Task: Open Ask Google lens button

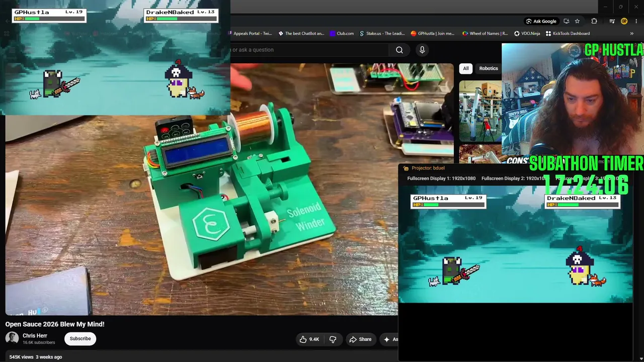Action: click(x=541, y=21)
